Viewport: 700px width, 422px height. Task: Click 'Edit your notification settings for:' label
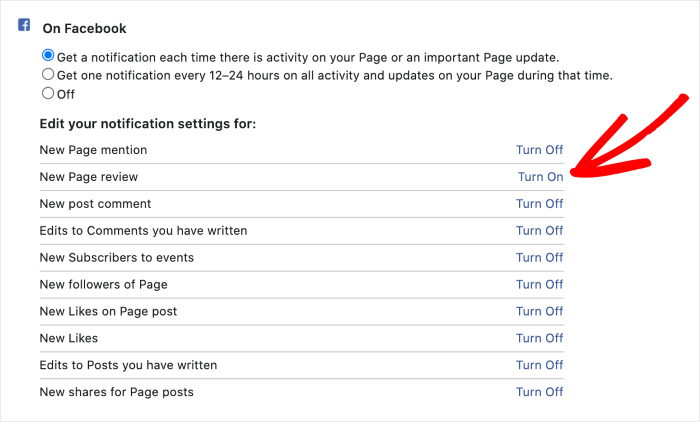(148, 124)
